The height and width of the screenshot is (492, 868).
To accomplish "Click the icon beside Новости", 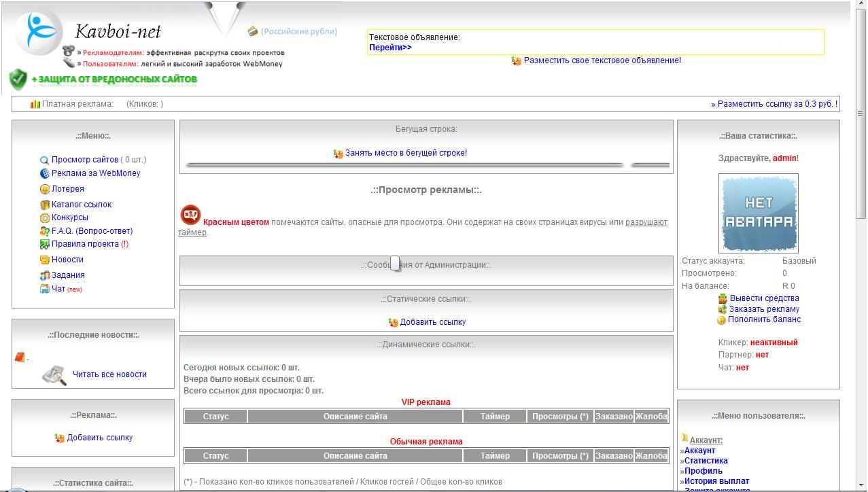I will click(45, 260).
